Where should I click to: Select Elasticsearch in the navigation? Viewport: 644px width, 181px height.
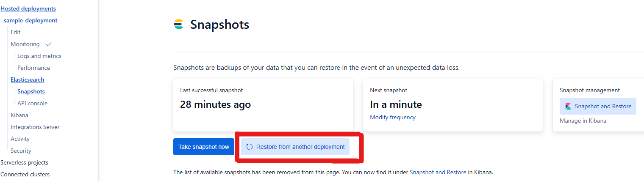[x=28, y=80]
